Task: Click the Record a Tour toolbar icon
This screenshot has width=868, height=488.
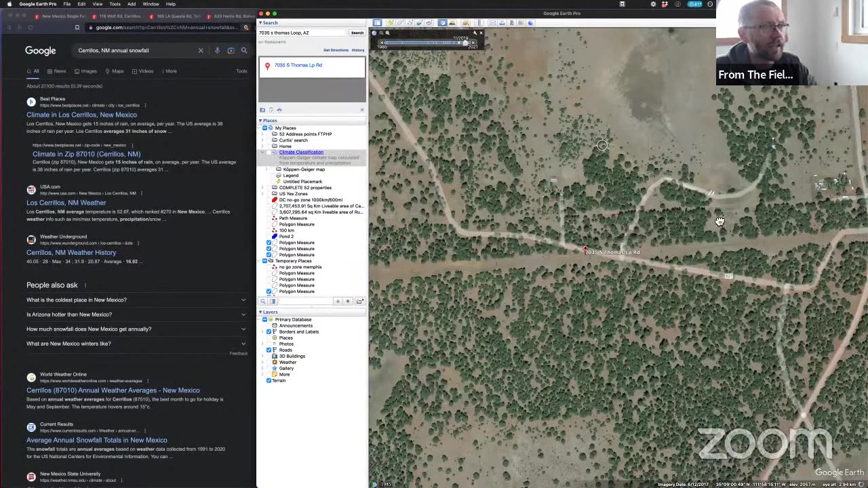Action: point(429,23)
